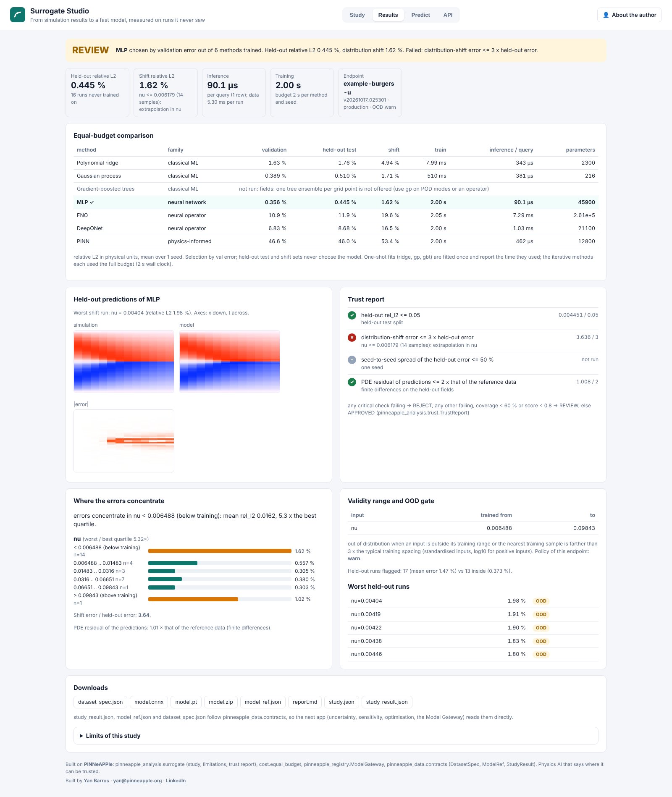Click the validation column header
Image resolution: width=672 pixels, height=797 pixels.
point(274,150)
